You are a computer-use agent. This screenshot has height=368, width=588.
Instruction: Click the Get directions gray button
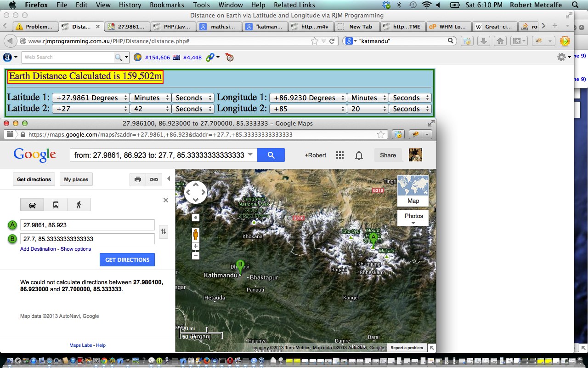point(34,179)
